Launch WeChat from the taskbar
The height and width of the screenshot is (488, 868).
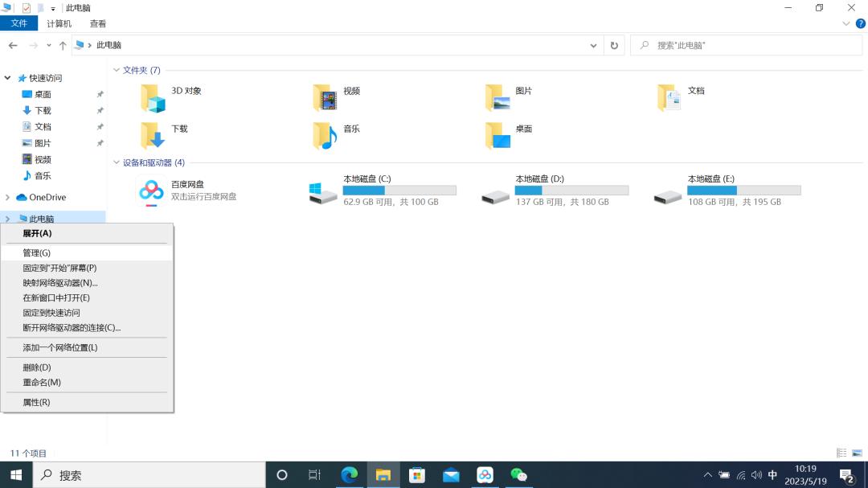click(518, 474)
